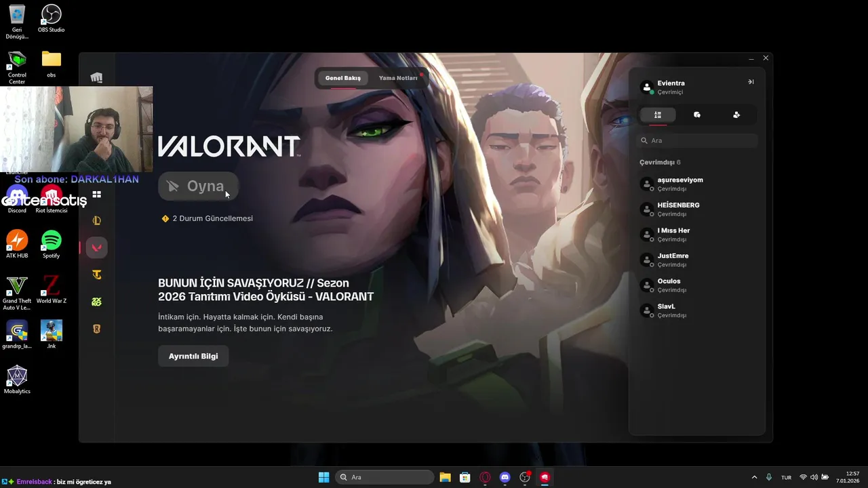Open Discord from the taskbar
This screenshot has width=868, height=488.
tap(505, 477)
